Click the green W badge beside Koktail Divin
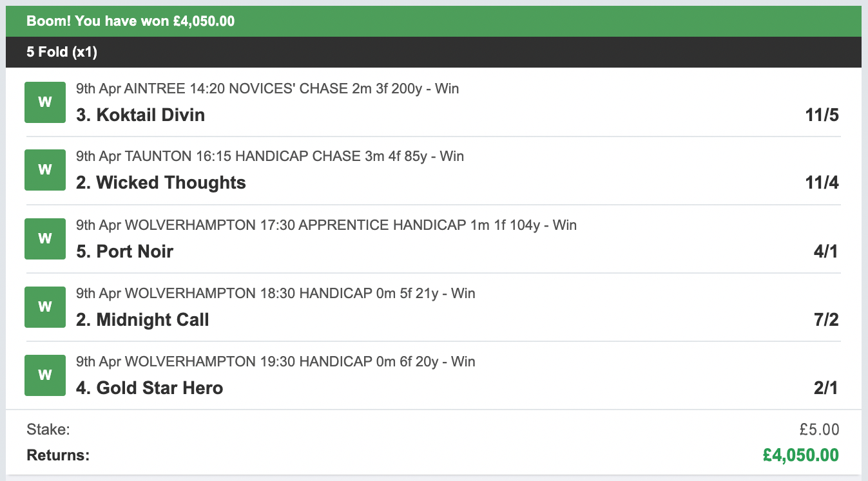Screen dimensions: 868x481 click(45, 102)
